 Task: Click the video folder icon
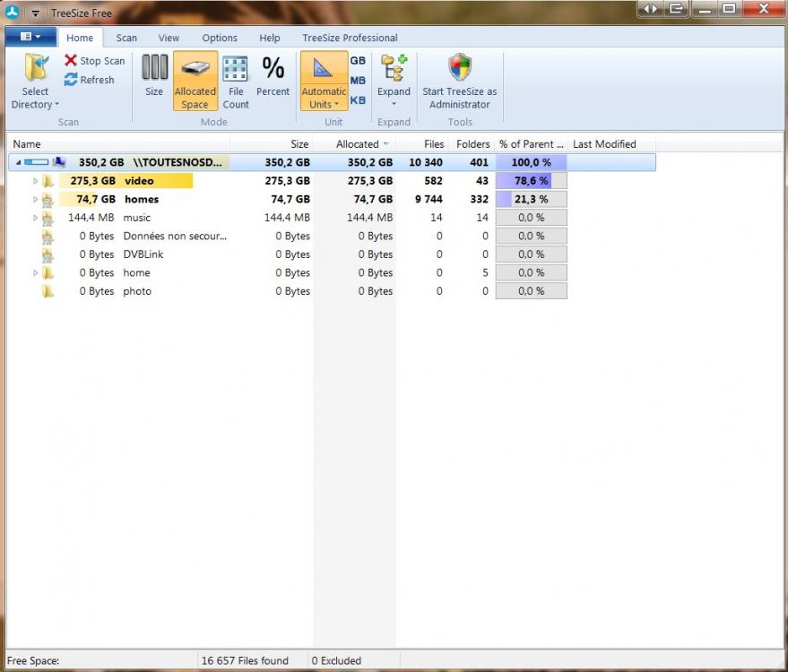tap(48, 181)
